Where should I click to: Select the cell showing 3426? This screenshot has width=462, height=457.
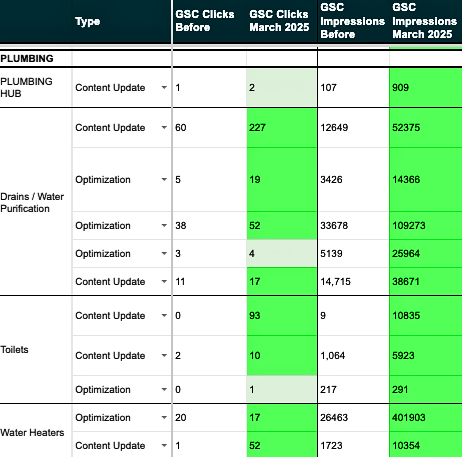[x=353, y=180]
